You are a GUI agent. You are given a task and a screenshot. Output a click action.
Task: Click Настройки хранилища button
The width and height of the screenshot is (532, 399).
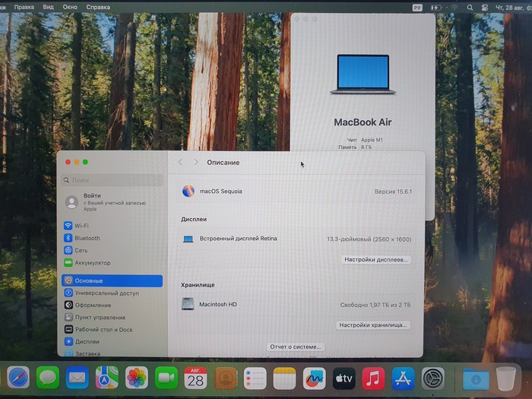tap(373, 325)
